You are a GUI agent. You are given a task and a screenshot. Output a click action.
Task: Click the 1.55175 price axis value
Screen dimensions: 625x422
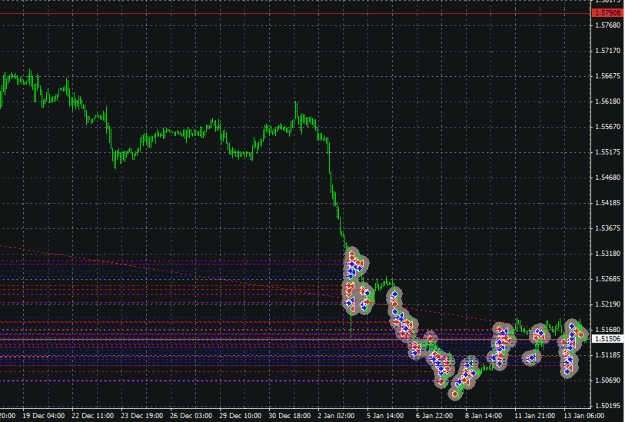(608, 152)
